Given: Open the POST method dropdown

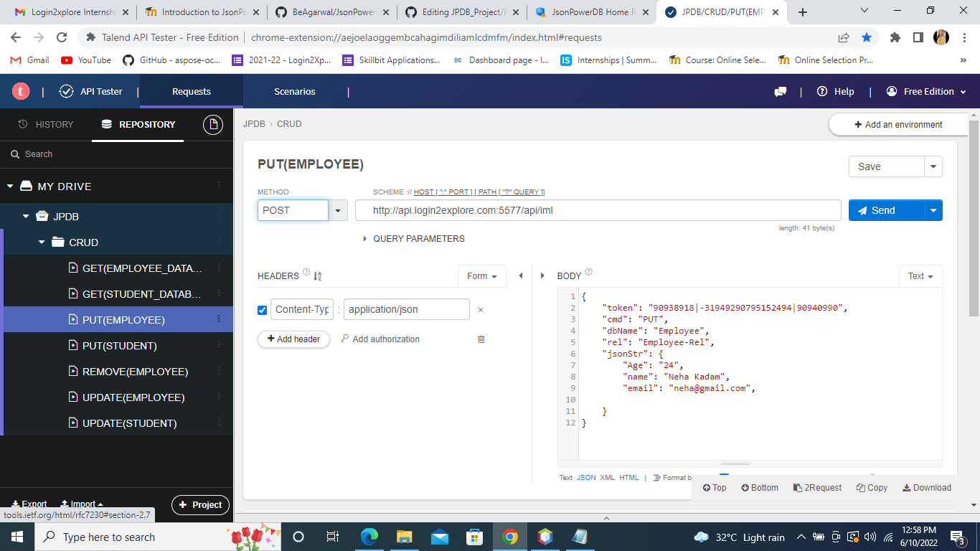Looking at the screenshot, I should 337,210.
